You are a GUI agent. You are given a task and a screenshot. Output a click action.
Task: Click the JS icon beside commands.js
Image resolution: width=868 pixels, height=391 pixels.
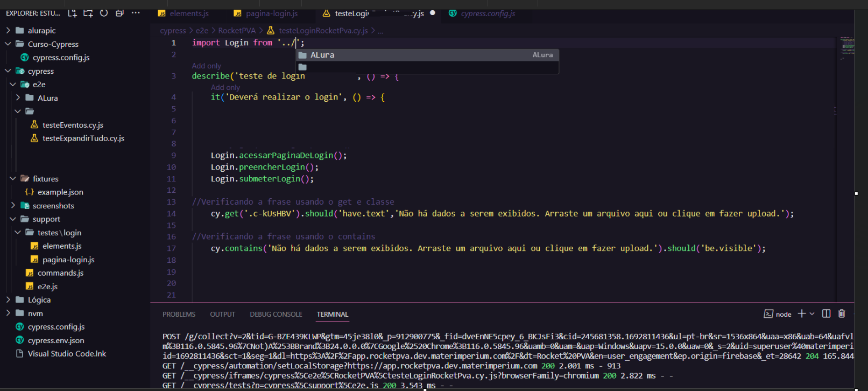click(x=30, y=273)
